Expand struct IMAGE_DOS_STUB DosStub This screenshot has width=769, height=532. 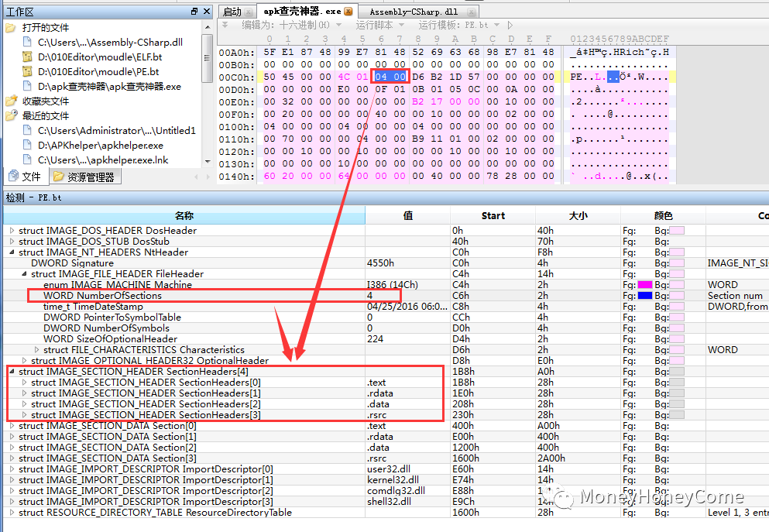coord(12,242)
